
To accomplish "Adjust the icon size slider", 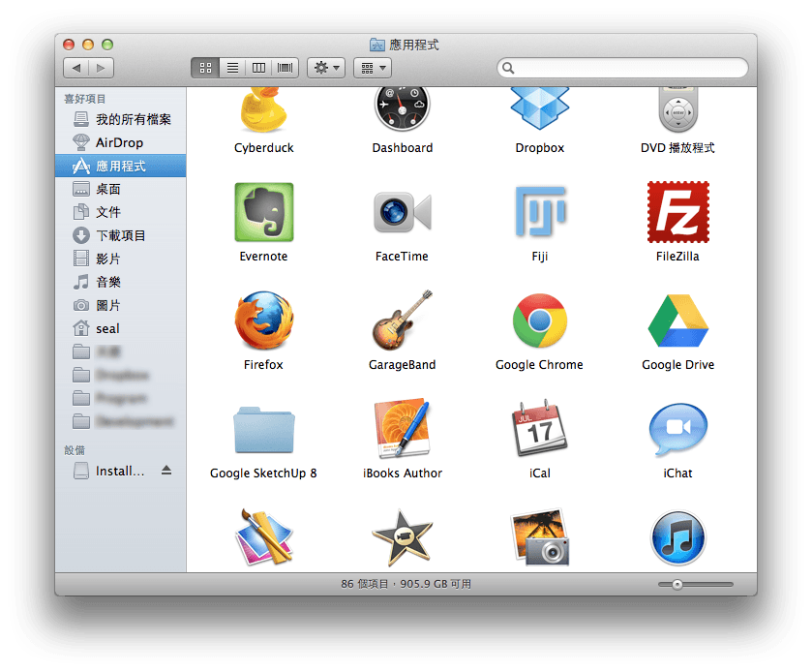I will click(x=677, y=584).
